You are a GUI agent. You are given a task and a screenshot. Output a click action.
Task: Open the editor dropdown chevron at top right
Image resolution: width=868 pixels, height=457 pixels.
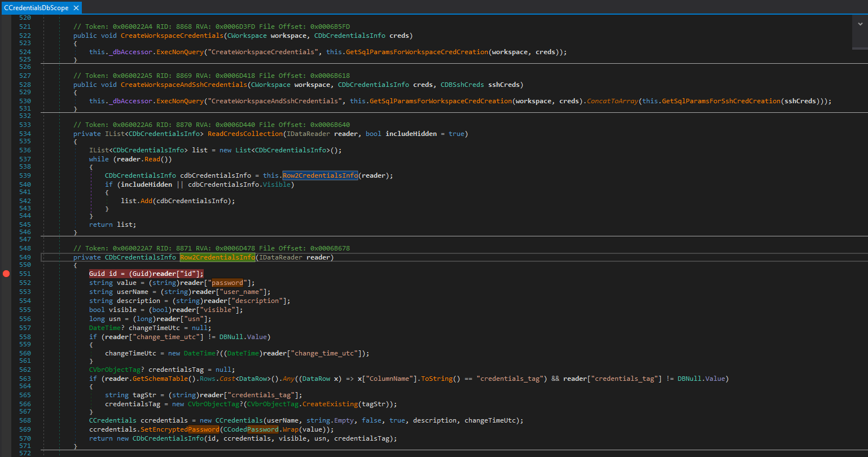tap(860, 24)
